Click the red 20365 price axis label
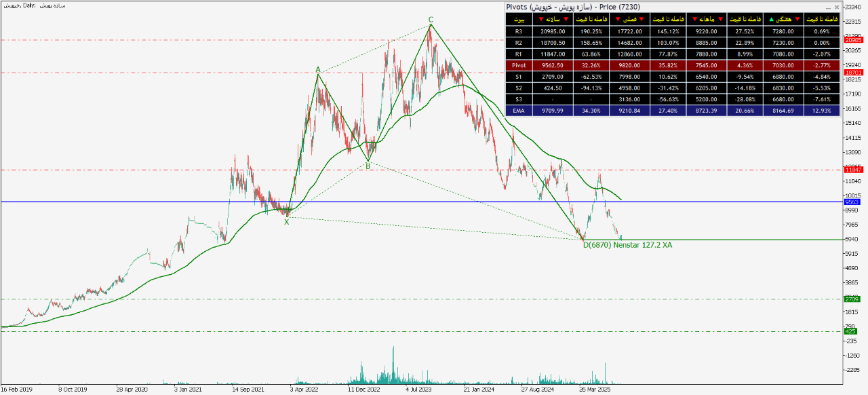Image resolution: width=868 pixels, height=395 pixels. pos(852,40)
